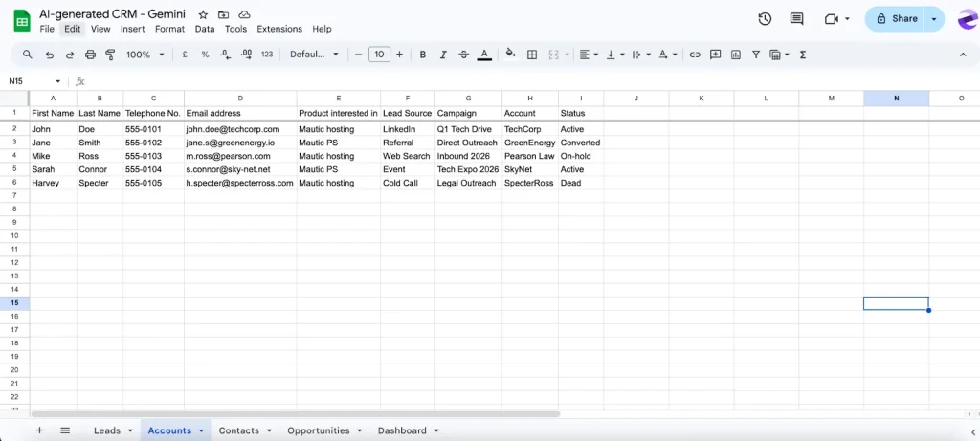Click the Undo arrow in the toolbar
Image resolution: width=980 pixels, height=441 pixels.
click(49, 55)
